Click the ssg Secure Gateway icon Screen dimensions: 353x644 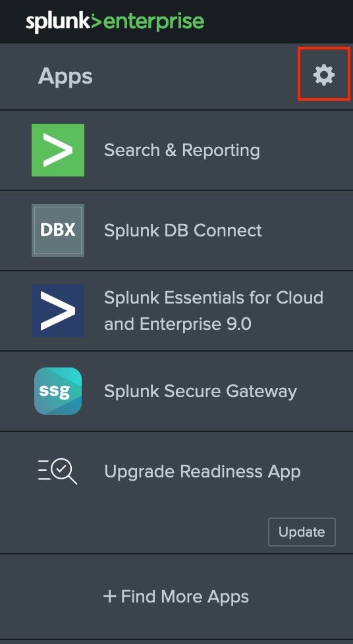58,391
